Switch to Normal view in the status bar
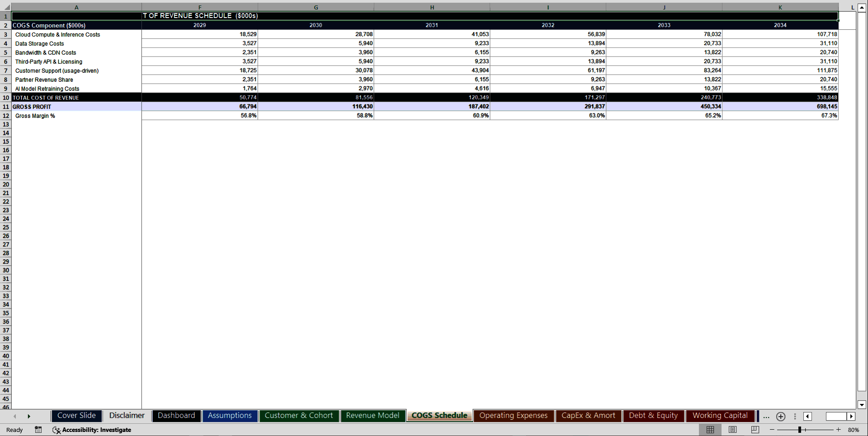The height and width of the screenshot is (436, 868). click(x=710, y=430)
